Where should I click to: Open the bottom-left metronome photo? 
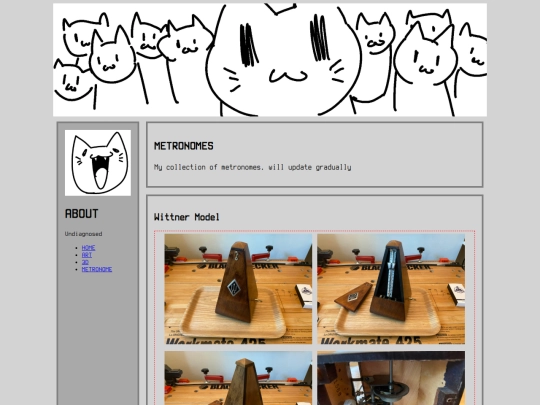[238, 378]
